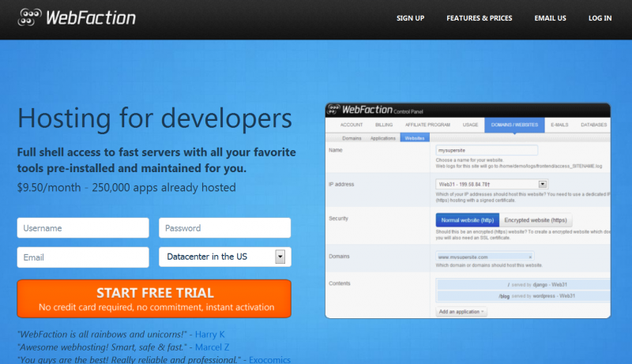
Task: Select the /blog wordpress - Web31 row
Action: [524, 296]
